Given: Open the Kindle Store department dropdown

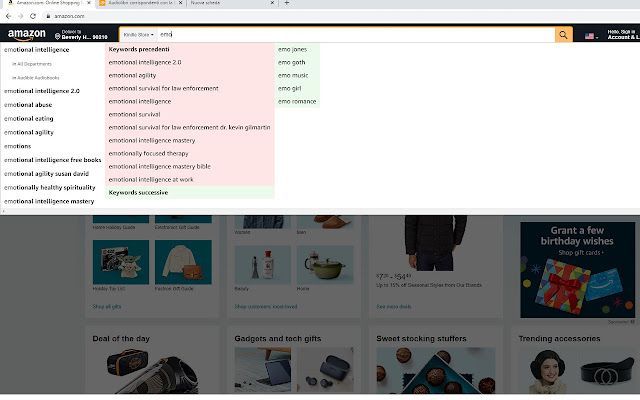Looking at the screenshot, I should click(x=139, y=35).
